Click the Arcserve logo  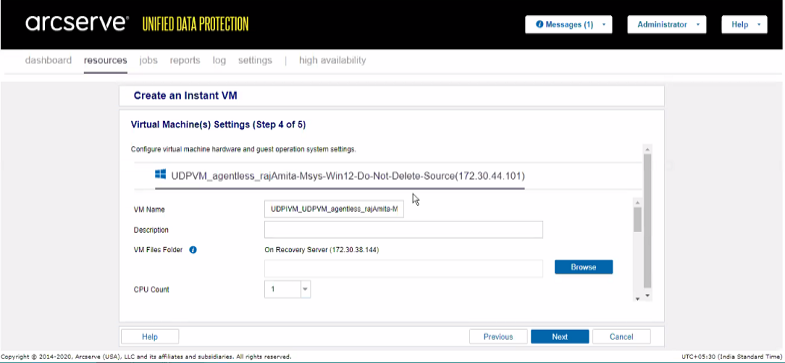coord(77,24)
